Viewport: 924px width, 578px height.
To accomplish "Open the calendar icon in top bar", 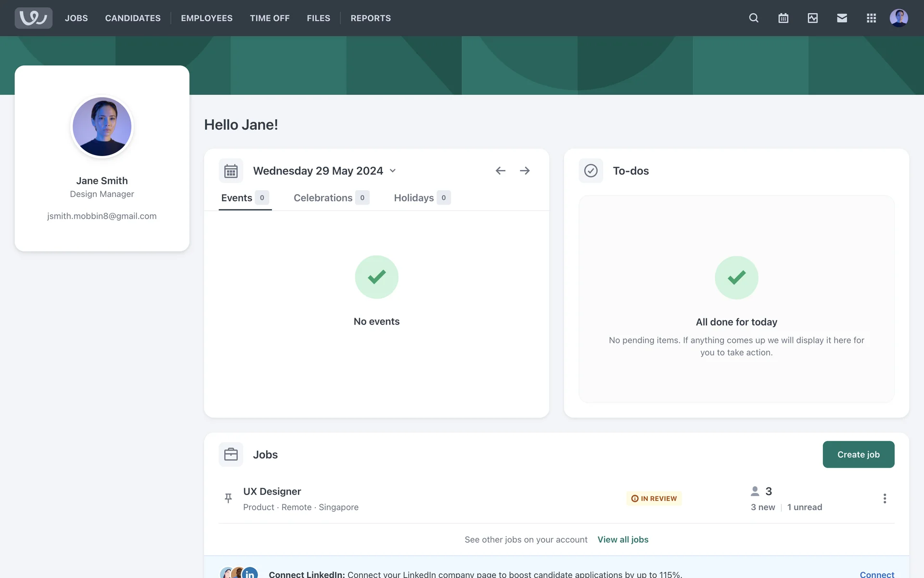I will pos(783,18).
